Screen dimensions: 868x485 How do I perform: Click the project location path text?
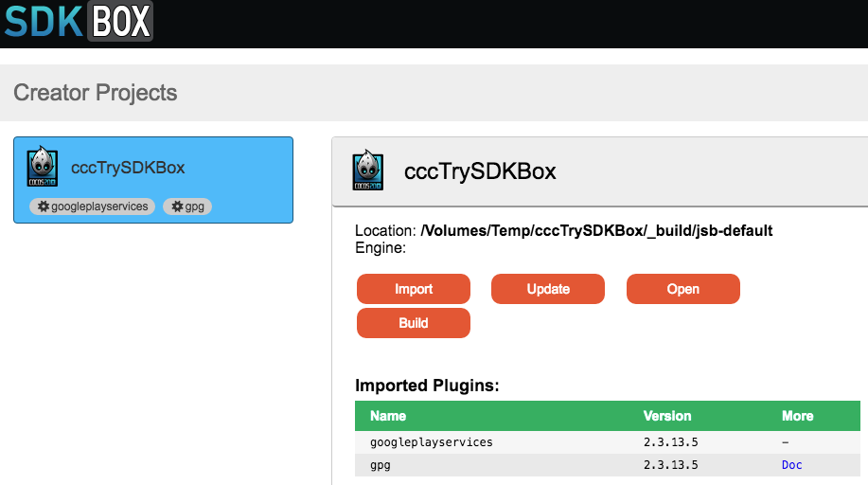click(x=597, y=231)
